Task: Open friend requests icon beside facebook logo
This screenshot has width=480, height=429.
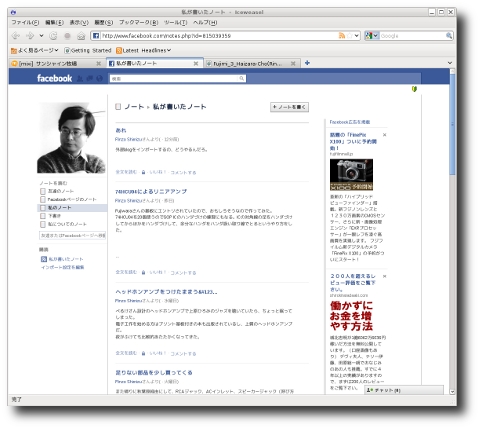Action: tap(80, 79)
